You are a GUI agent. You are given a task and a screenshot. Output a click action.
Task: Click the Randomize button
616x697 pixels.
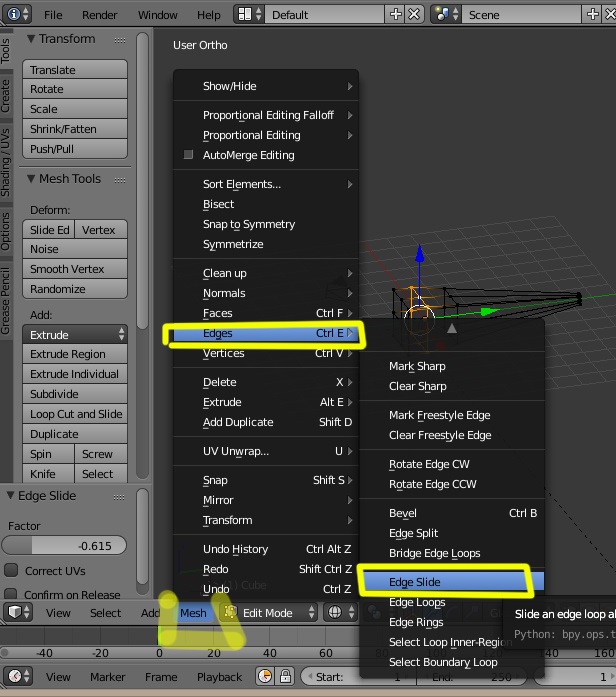tap(75, 289)
